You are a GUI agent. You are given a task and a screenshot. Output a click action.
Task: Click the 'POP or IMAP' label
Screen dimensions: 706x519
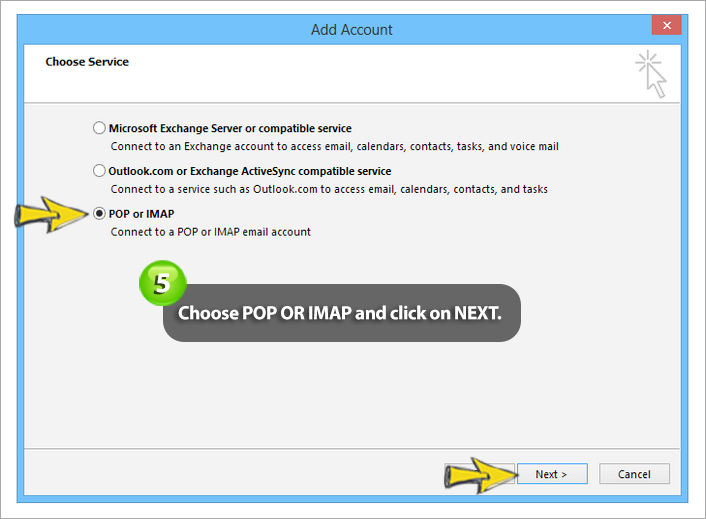pyautogui.click(x=141, y=214)
